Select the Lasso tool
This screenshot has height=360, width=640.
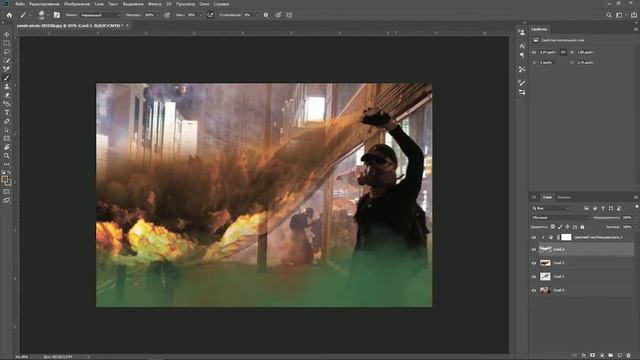[7, 52]
